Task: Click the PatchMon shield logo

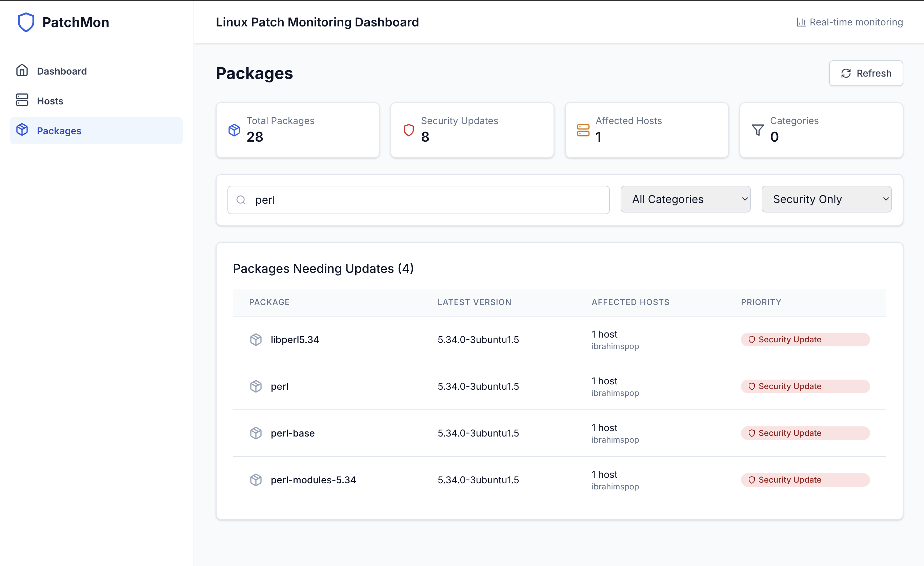Action: pos(26,22)
